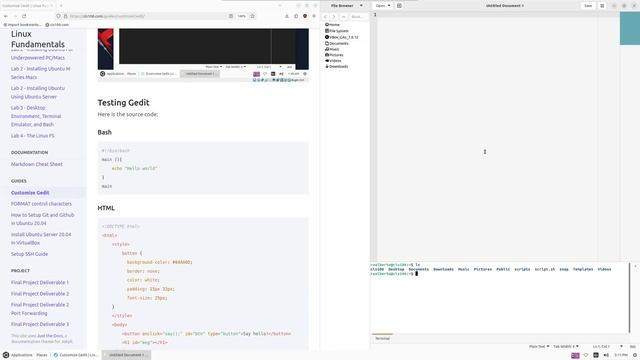Open VBox_GAs disc in file browser

point(342,37)
